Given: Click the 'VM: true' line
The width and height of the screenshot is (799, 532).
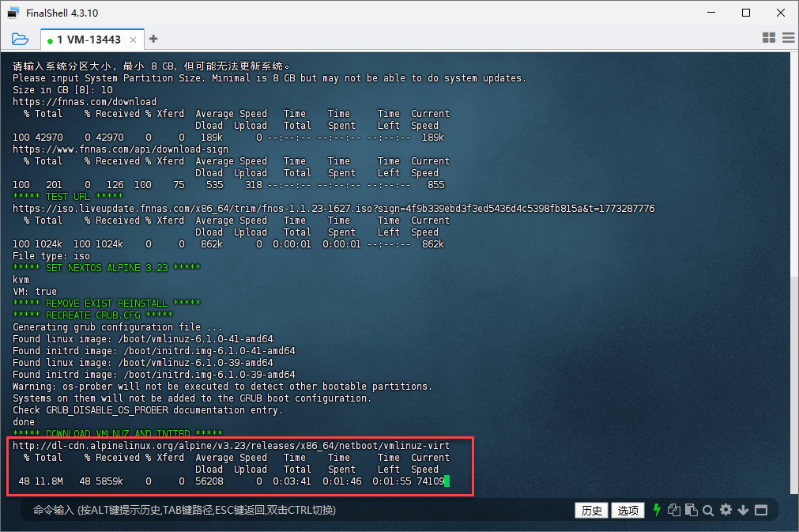Looking at the screenshot, I should 35,292.
